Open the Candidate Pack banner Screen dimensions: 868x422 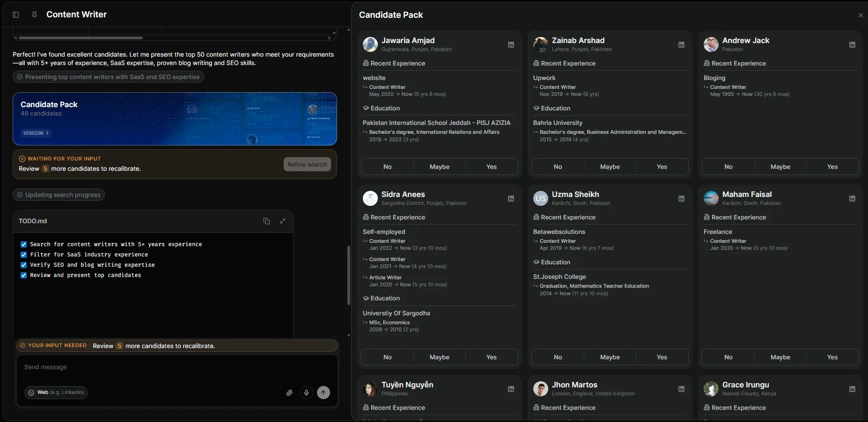tap(175, 119)
